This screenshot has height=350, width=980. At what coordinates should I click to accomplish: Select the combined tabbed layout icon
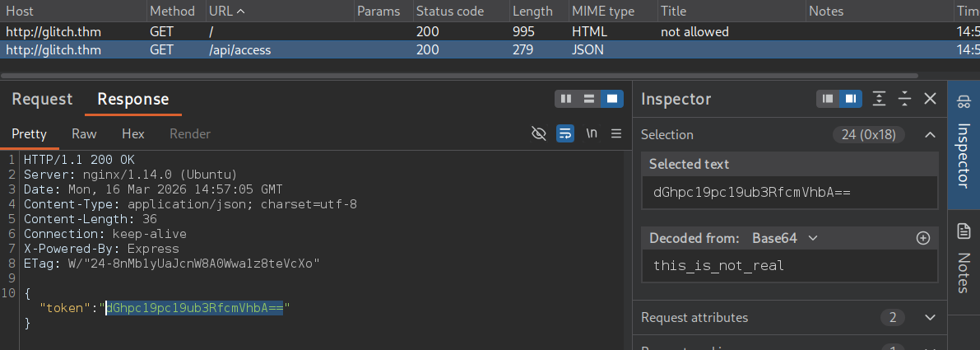coord(611,99)
